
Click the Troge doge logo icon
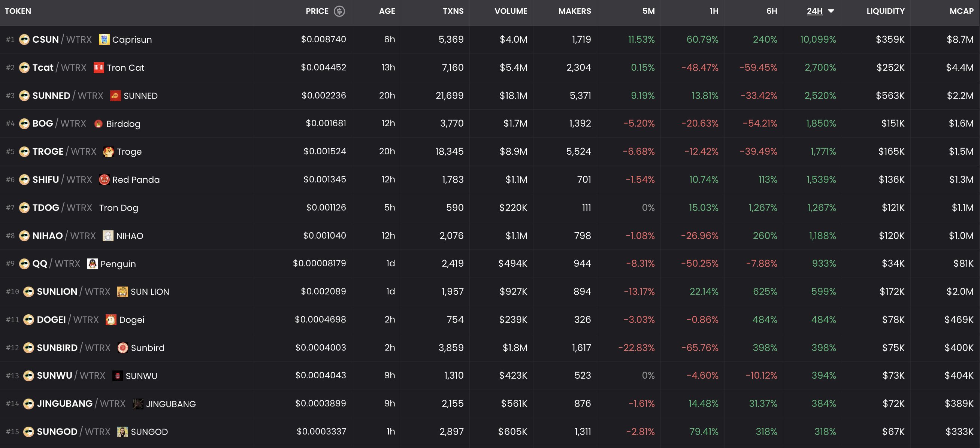108,152
